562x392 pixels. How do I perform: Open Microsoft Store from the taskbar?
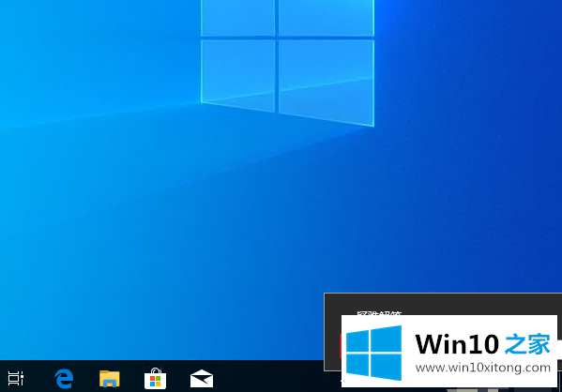click(155, 378)
